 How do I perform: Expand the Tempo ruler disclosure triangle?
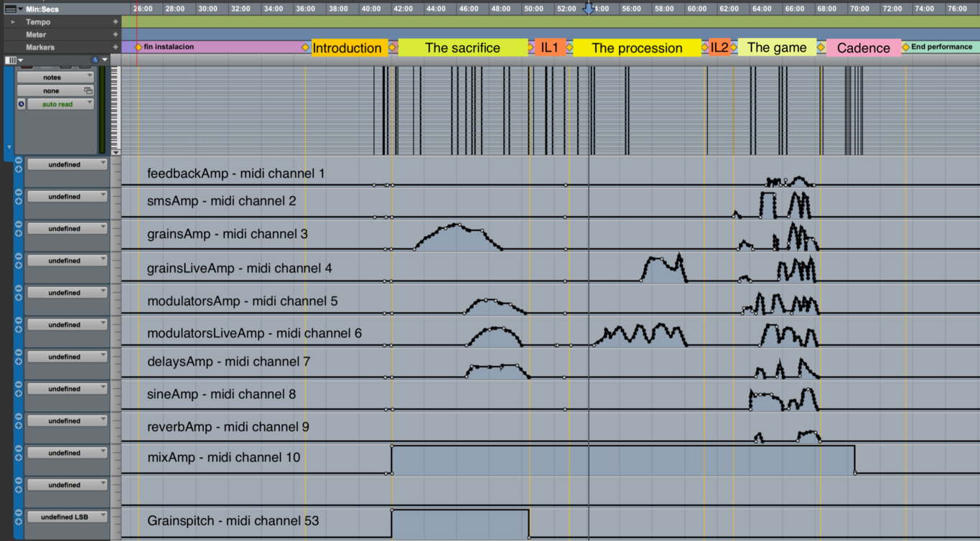coord(13,22)
